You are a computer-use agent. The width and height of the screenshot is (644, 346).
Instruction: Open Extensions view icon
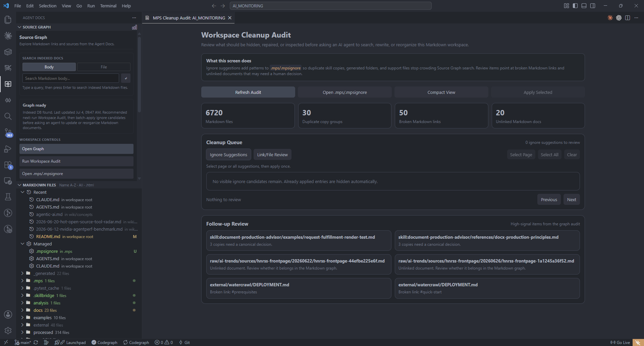click(x=8, y=165)
